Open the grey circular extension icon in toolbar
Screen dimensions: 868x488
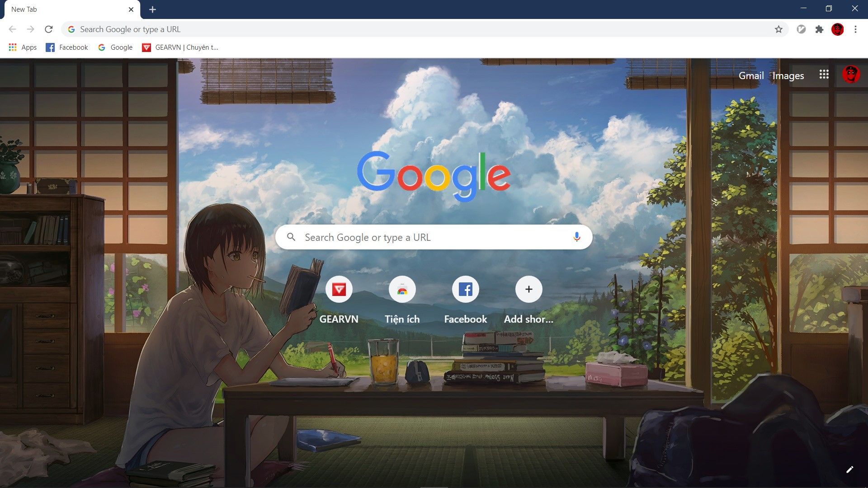tap(801, 29)
